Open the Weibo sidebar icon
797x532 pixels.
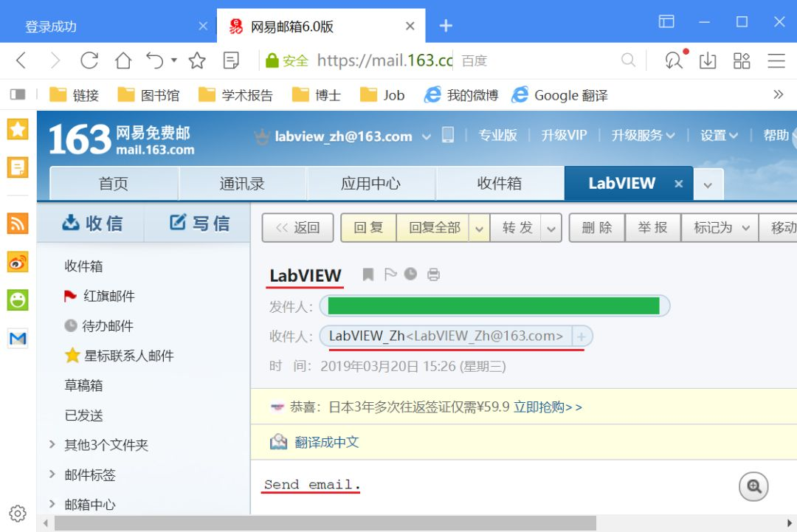pos(18,262)
